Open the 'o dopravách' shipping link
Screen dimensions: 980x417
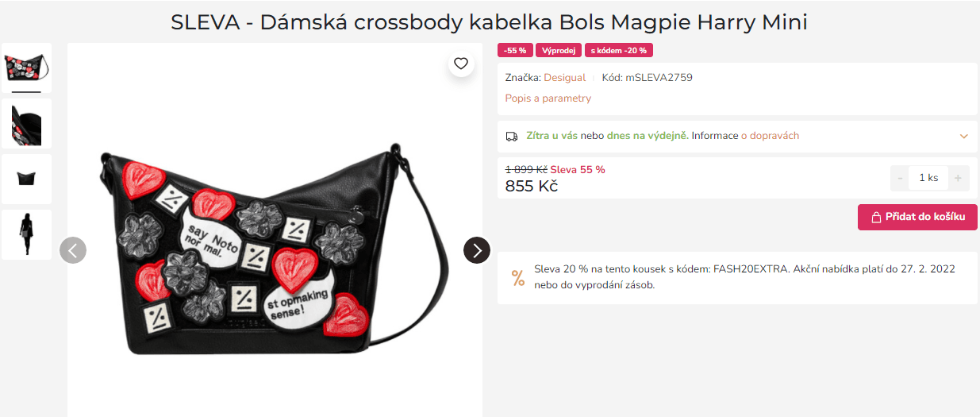[x=770, y=136]
